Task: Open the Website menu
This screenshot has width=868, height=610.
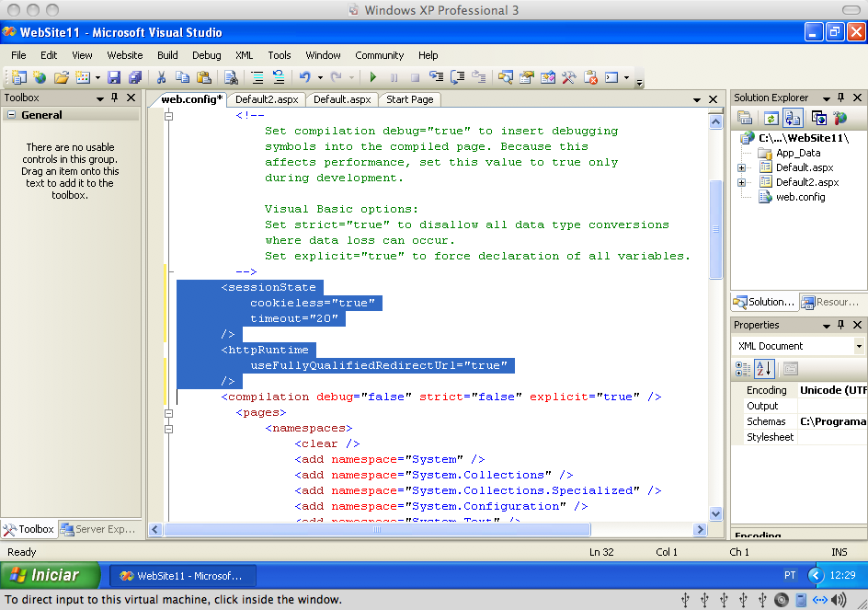Action: click(x=124, y=55)
